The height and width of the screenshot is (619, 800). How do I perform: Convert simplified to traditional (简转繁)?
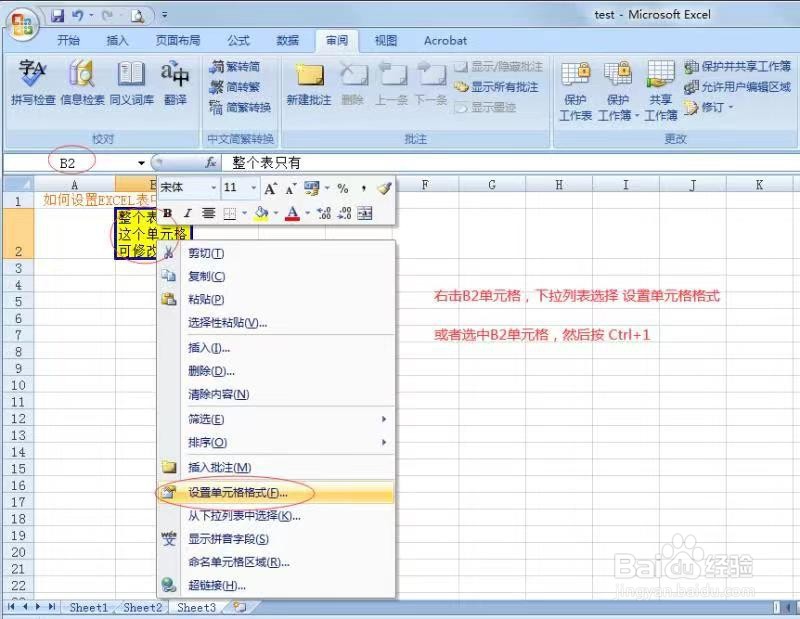234,87
